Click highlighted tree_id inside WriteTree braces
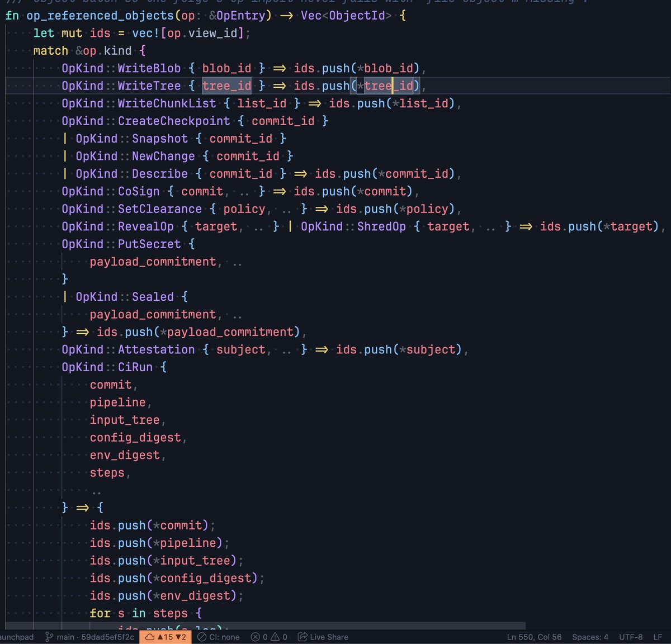 click(227, 86)
